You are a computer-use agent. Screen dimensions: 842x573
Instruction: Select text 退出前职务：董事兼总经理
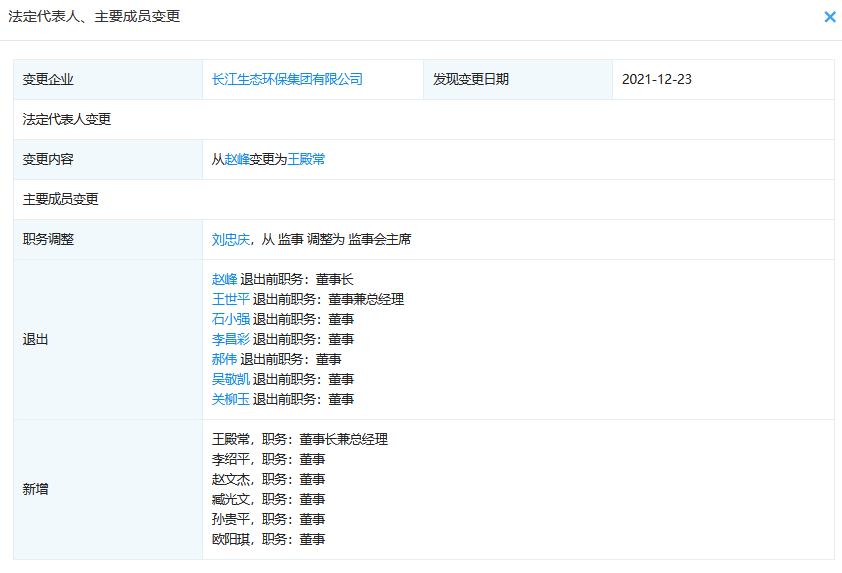pyautogui.click(x=328, y=299)
